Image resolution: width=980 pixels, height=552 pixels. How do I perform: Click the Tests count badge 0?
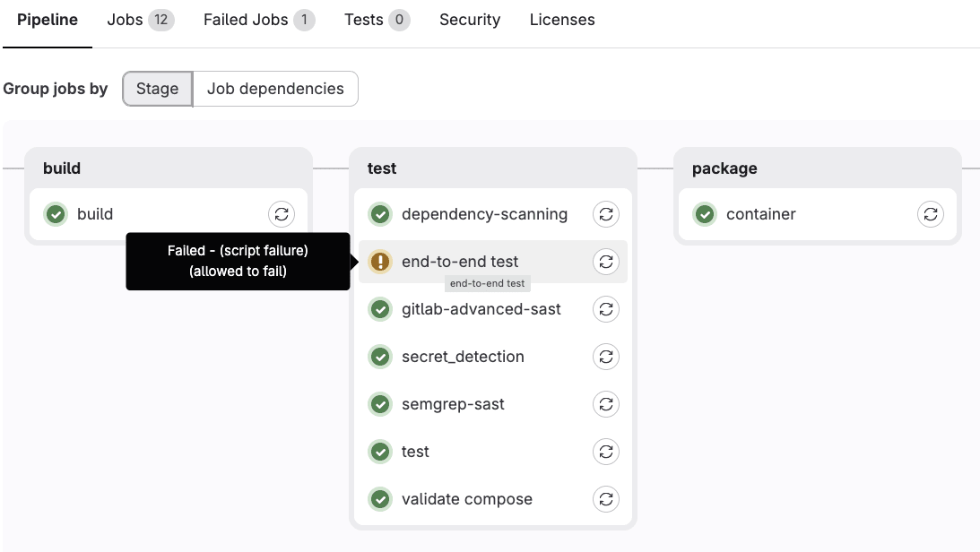(x=399, y=20)
